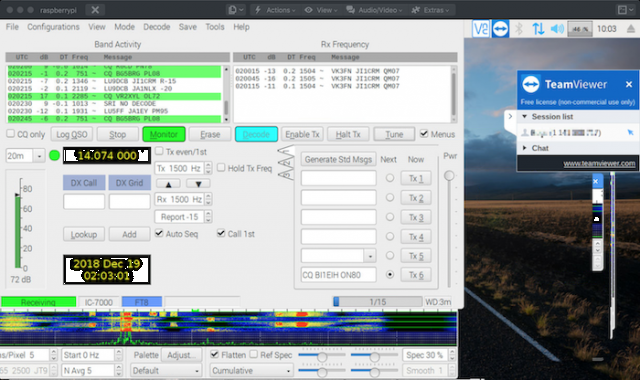Toggle the Menus checkbox
Viewport: 640px width, 380px height.
tap(424, 133)
